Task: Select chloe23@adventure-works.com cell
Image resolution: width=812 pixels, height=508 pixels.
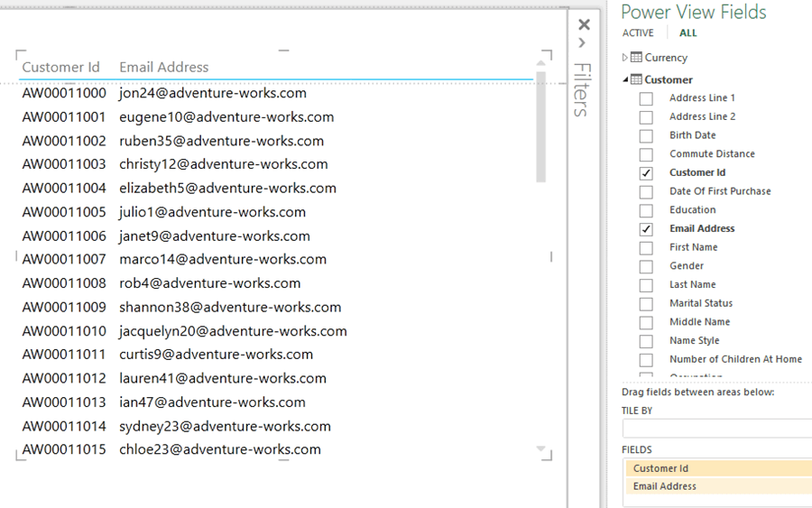Action: pos(220,449)
